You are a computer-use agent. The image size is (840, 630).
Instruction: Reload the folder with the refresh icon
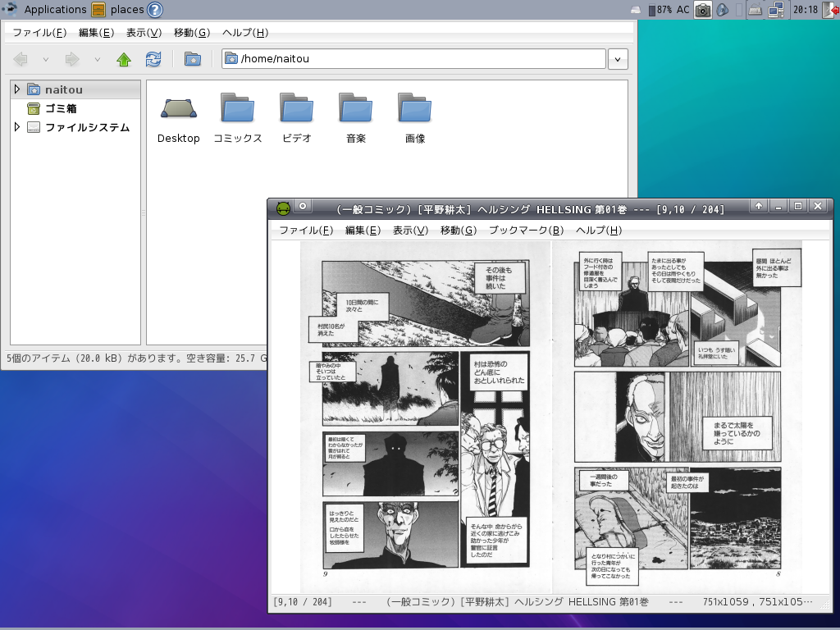tap(153, 59)
